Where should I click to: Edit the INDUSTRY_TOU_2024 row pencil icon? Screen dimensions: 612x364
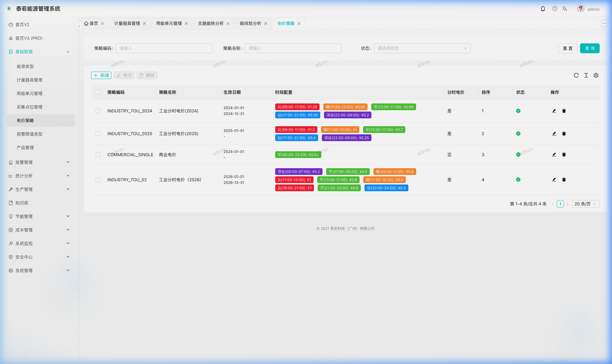pyautogui.click(x=554, y=111)
